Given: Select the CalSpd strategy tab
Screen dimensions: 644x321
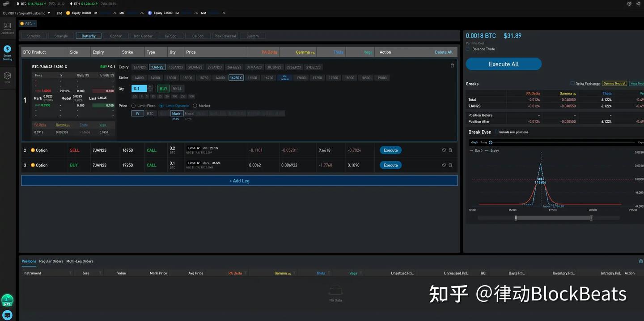Looking at the screenshot, I should [198, 36].
